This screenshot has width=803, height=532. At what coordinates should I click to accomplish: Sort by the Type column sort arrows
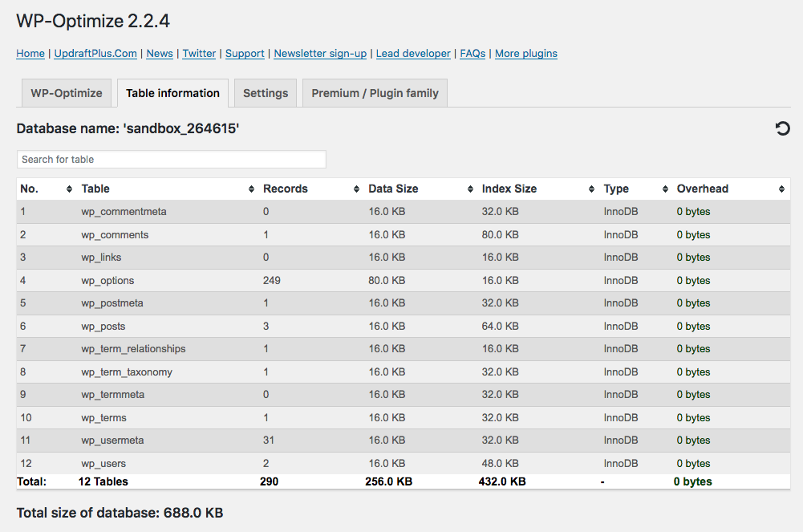pyautogui.click(x=665, y=189)
